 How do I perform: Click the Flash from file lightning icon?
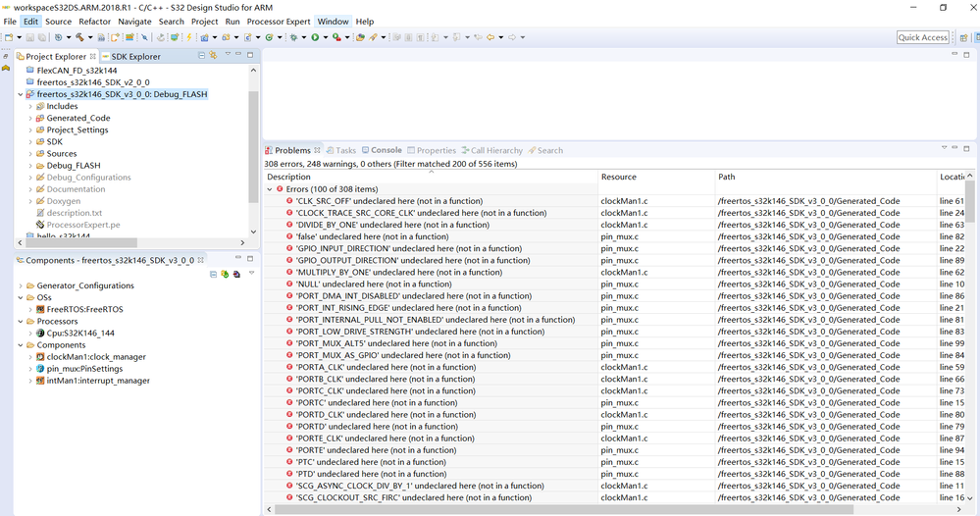pos(188,37)
